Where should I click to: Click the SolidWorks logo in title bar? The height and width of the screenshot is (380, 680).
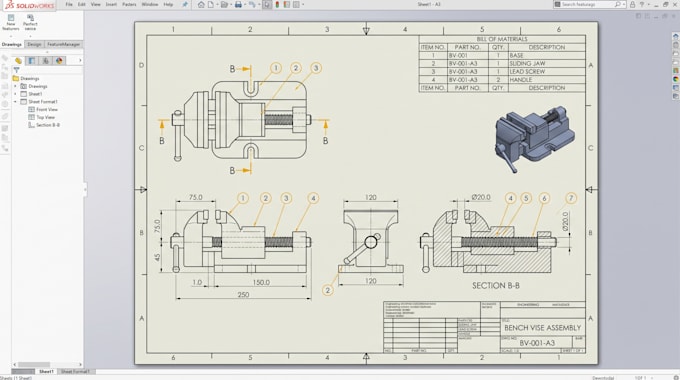pos(29,5)
